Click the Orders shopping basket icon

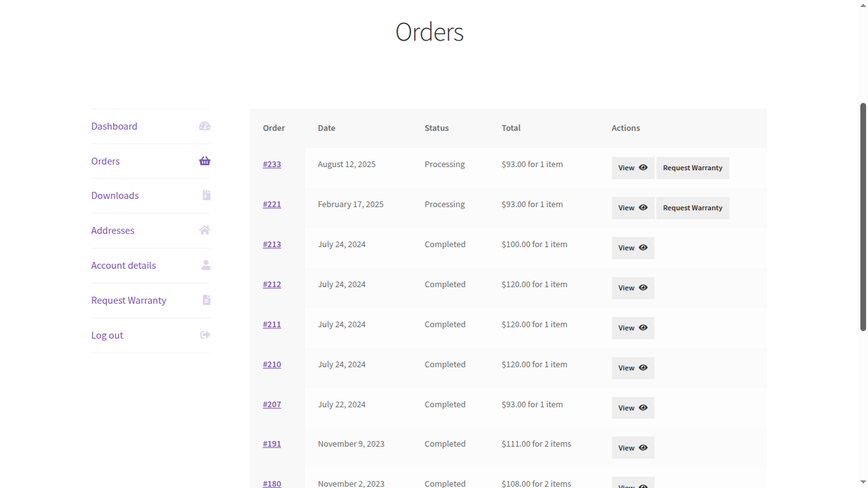(204, 161)
